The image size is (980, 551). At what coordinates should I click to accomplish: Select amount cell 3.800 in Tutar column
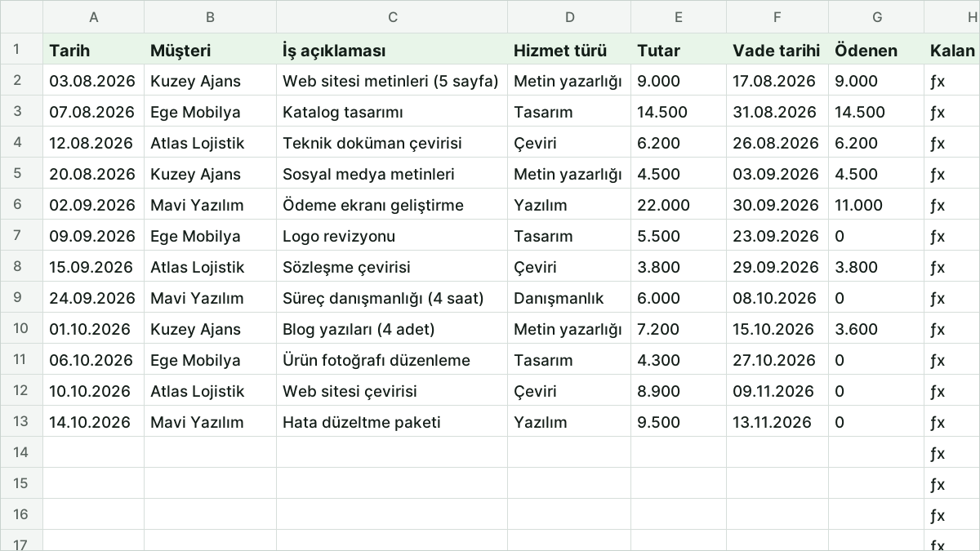click(x=679, y=267)
